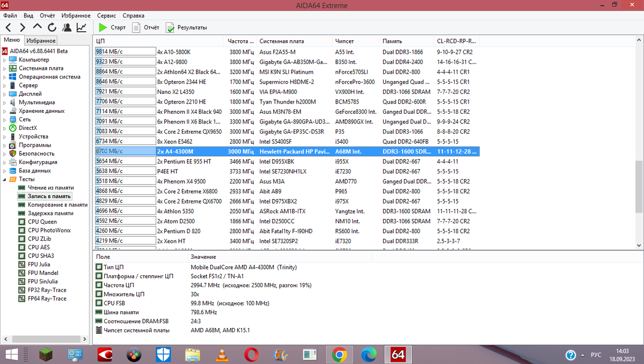644x364 pixels.
Task: Start the benchmark with the Старт button
Action: tap(112, 27)
